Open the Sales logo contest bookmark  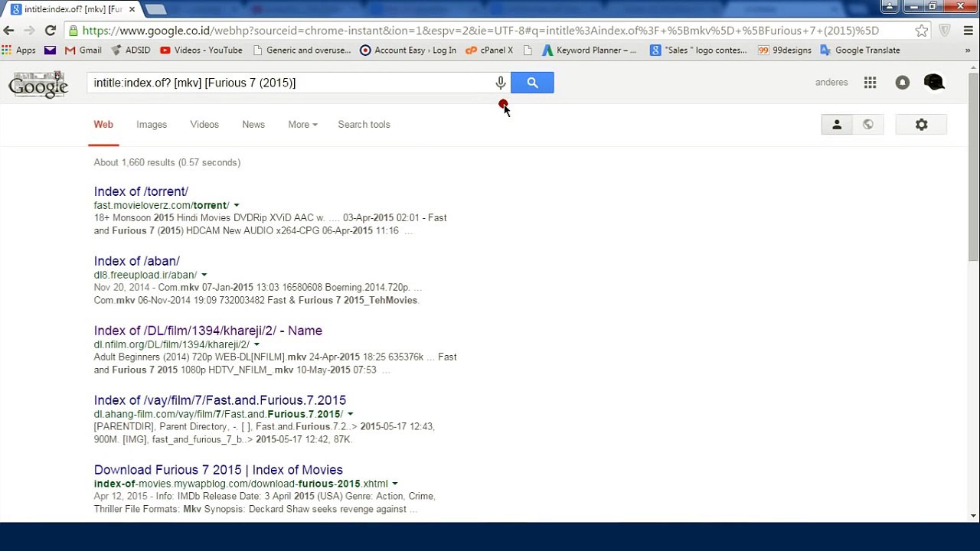pos(698,51)
